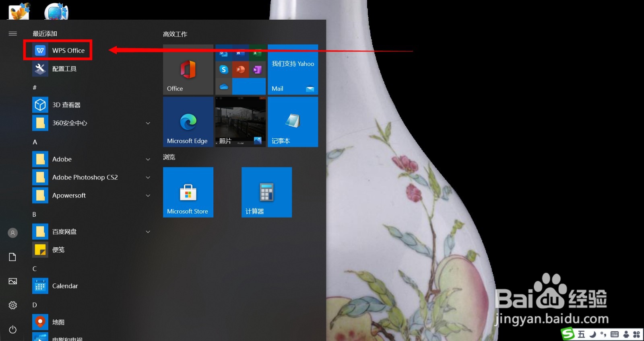Open the 记事本 notepad tile
Image resolution: width=644 pixels, height=341 pixels.
(293, 122)
